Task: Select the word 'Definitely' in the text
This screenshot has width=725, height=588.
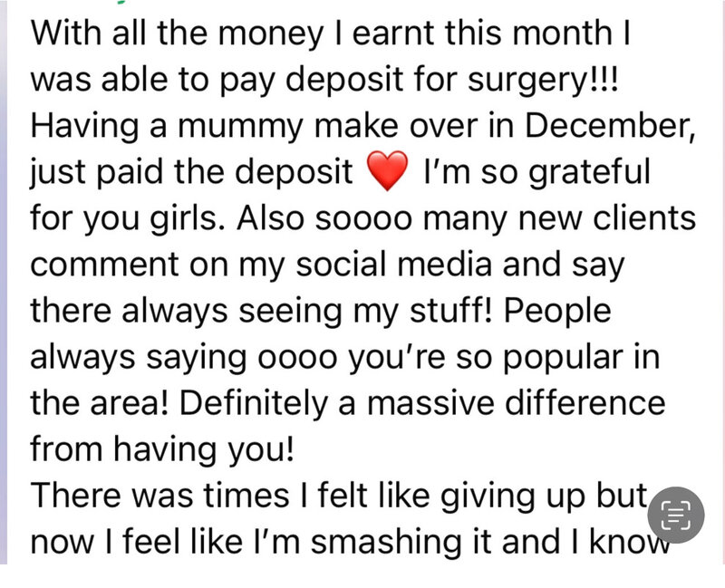Action: tap(253, 403)
